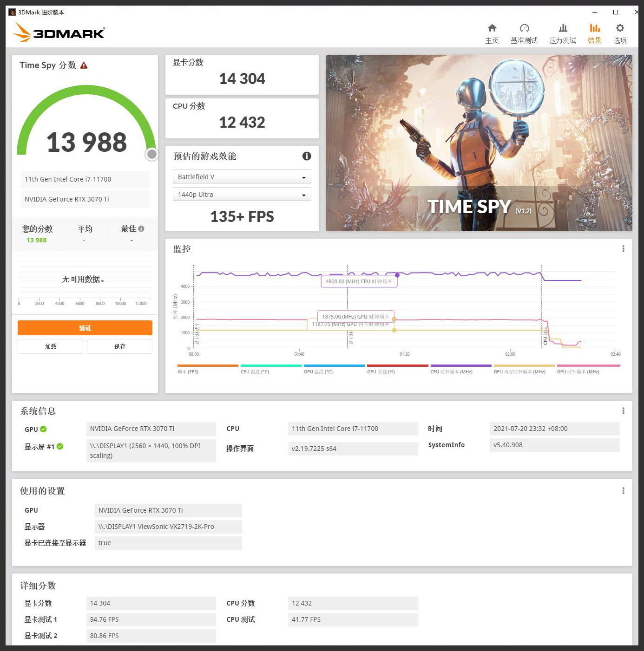Click the 135+ FPS estimate

(242, 216)
